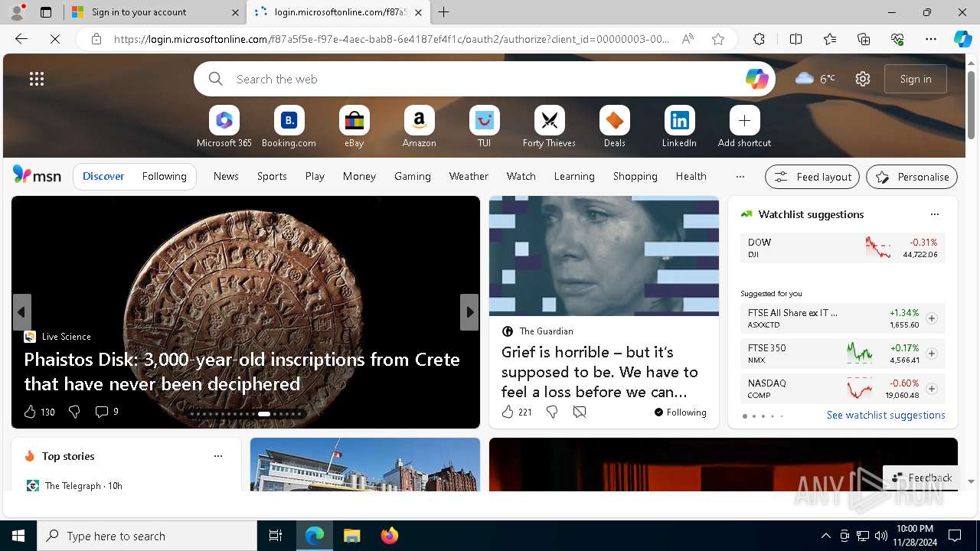Open Browser essentials heart icon
The image size is (980, 551).
tap(897, 39)
